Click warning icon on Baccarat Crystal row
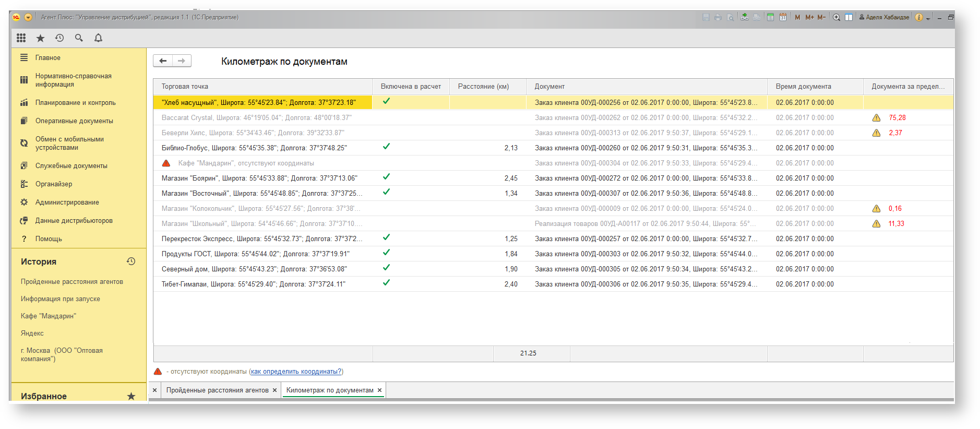This screenshot has width=980, height=429. 876,118
